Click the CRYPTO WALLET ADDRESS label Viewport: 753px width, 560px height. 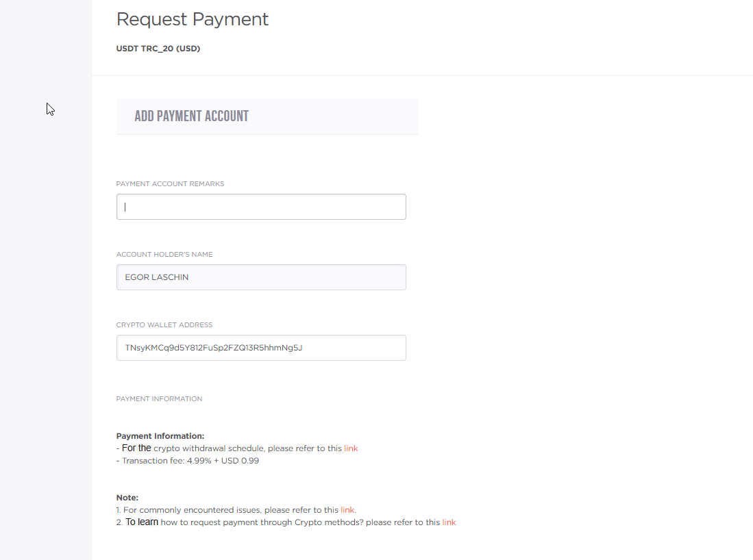click(x=164, y=325)
